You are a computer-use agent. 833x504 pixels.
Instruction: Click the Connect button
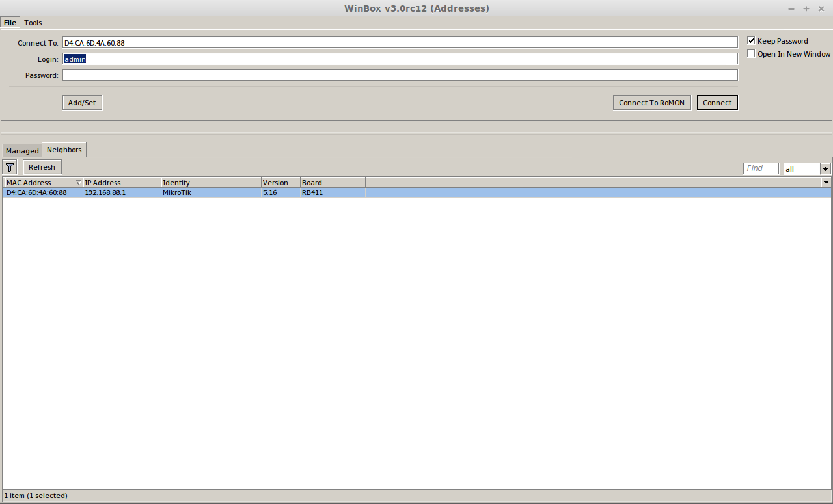coord(717,103)
